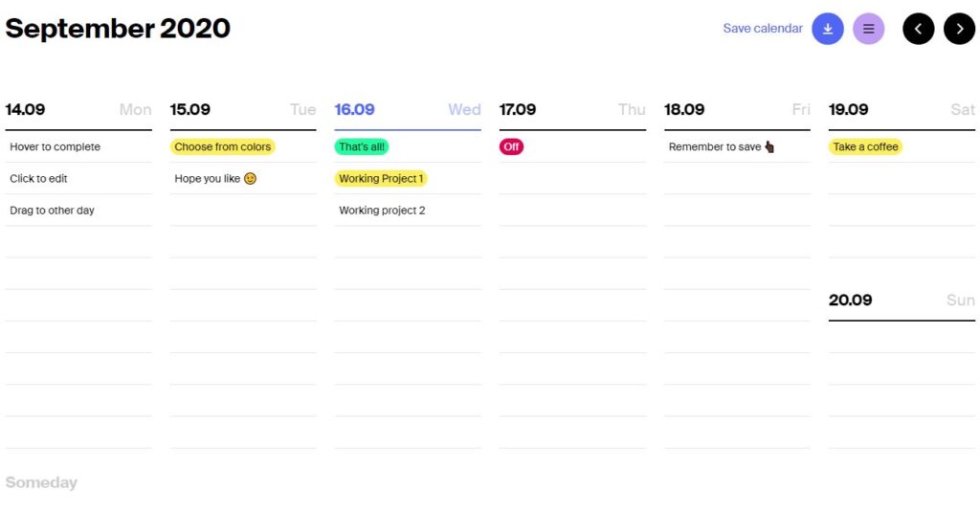
Task: Select the 'Hover to complete' task
Action: click(x=56, y=147)
